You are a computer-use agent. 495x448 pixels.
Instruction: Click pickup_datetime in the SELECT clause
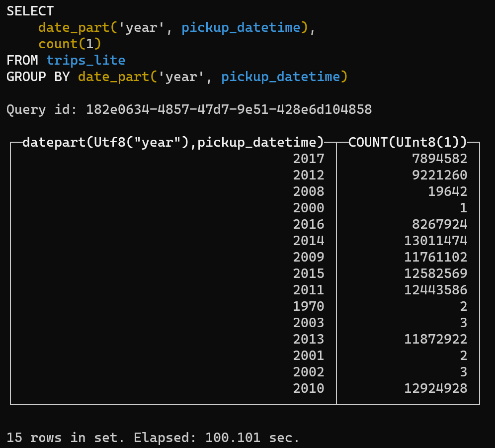click(x=241, y=28)
